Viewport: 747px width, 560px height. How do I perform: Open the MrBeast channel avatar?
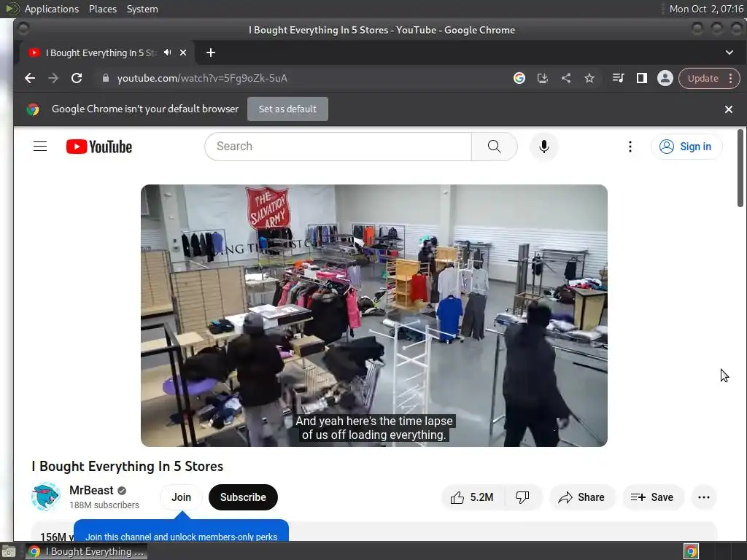pyautogui.click(x=46, y=497)
